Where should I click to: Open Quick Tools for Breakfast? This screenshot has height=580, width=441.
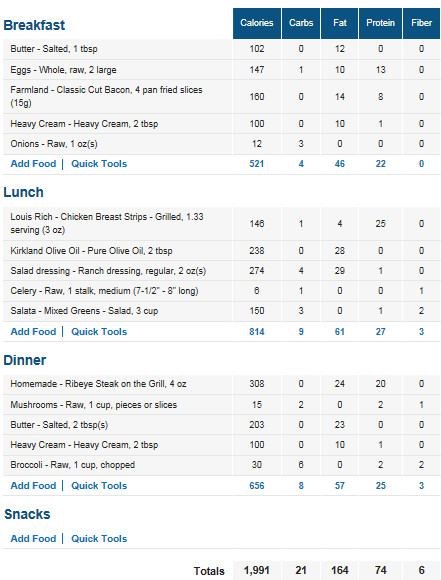(99, 164)
